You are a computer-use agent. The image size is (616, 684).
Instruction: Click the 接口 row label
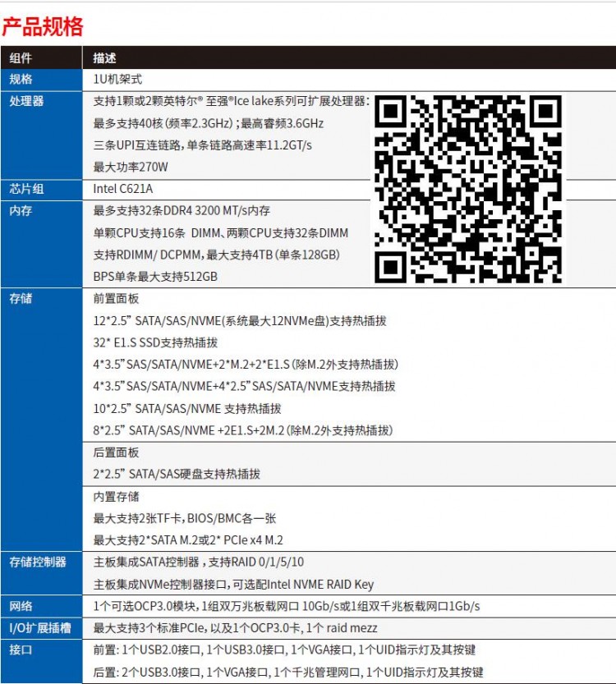(x=21, y=650)
